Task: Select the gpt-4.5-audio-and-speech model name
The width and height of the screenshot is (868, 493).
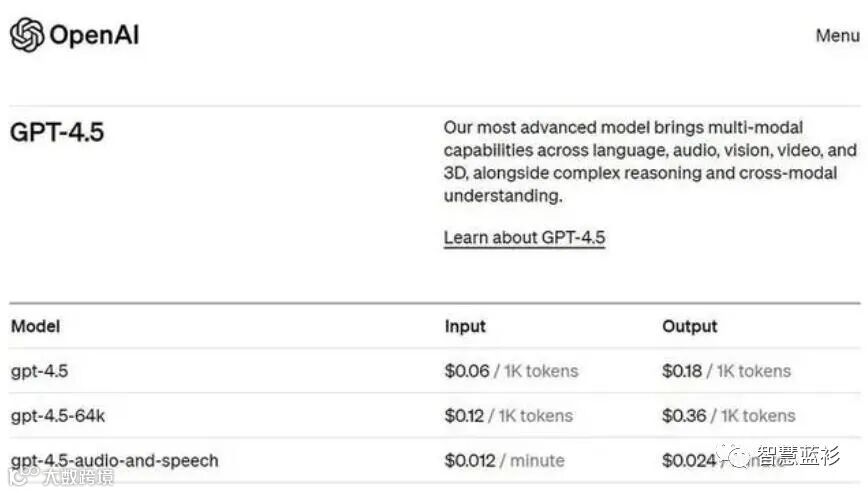Action: tap(114, 460)
